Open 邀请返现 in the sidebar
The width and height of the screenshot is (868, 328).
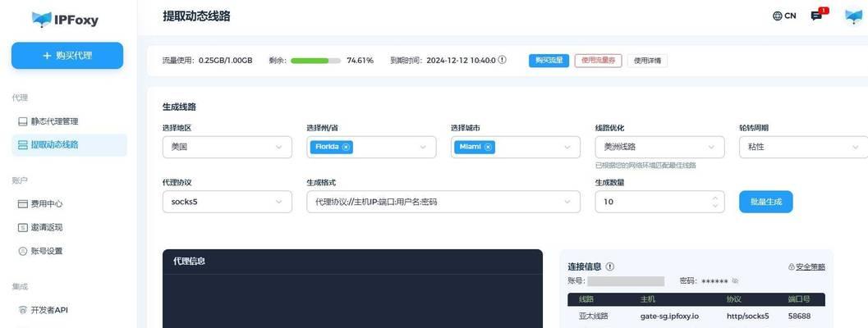(47, 227)
